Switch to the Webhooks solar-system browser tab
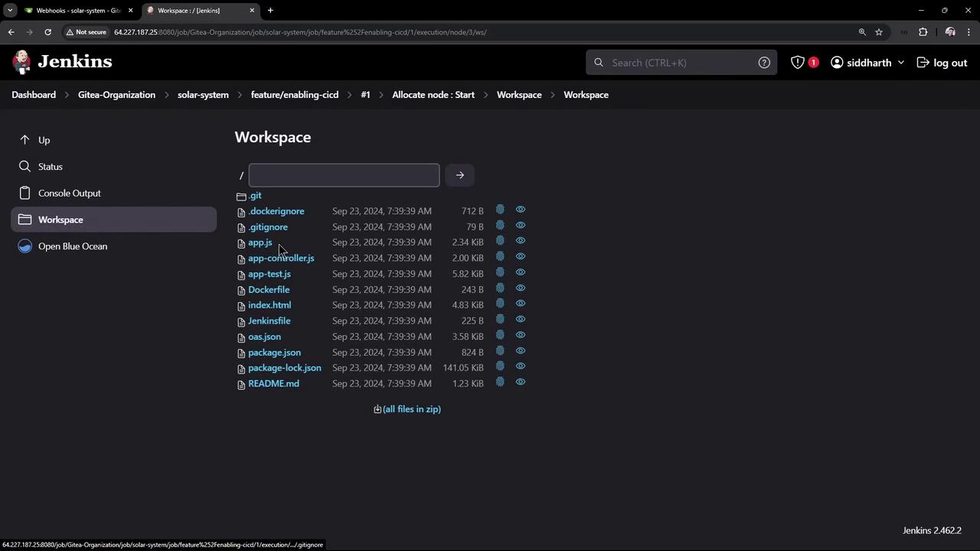The height and width of the screenshot is (551, 980). [77, 10]
